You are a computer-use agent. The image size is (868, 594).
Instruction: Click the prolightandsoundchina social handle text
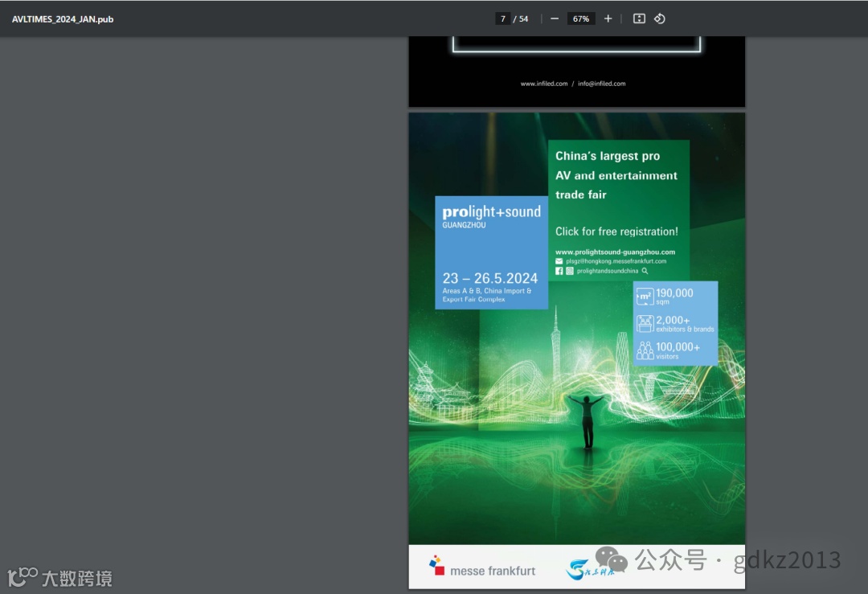click(x=608, y=271)
